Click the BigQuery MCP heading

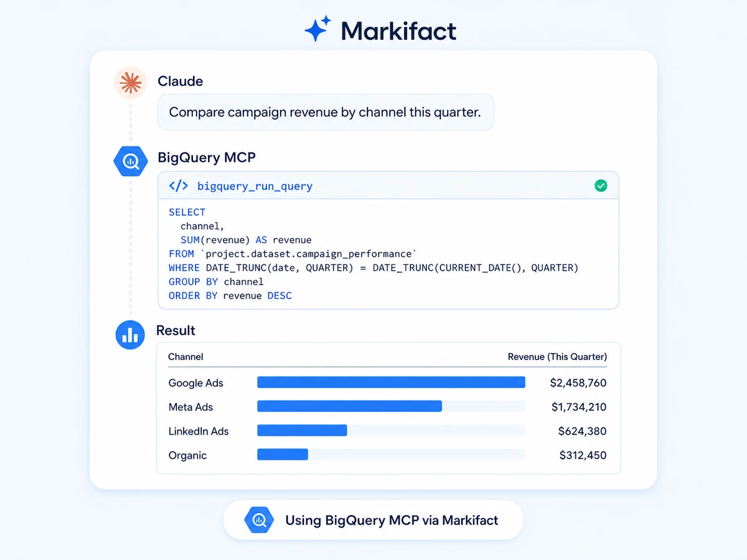(x=207, y=158)
